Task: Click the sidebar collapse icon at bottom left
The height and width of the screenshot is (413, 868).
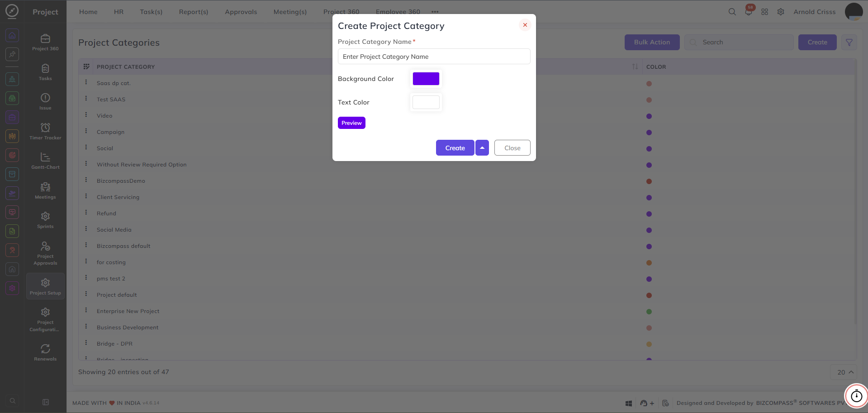Action: (x=45, y=402)
